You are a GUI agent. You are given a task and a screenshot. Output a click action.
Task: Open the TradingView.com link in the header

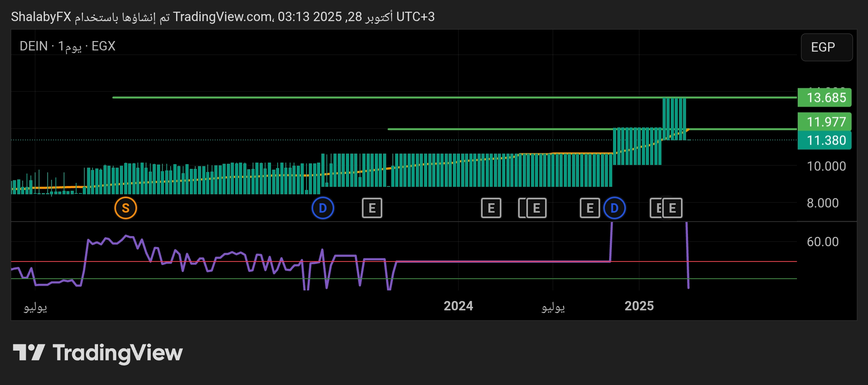click(x=223, y=17)
